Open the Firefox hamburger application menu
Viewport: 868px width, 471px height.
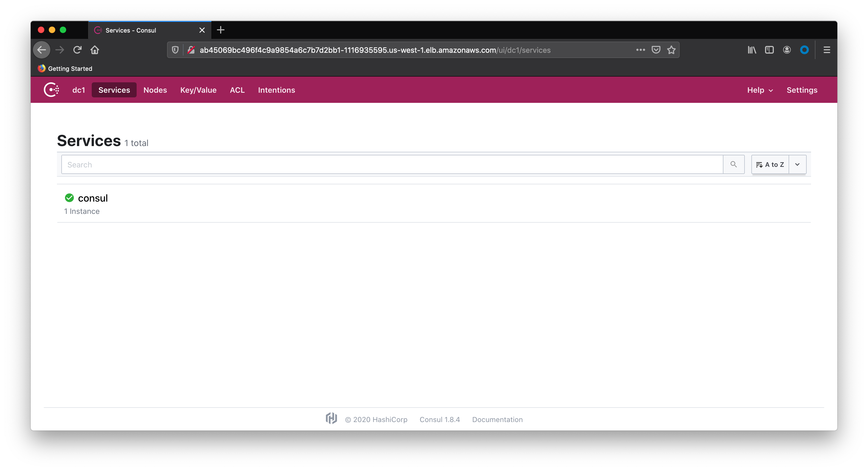pyautogui.click(x=827, y=50)
